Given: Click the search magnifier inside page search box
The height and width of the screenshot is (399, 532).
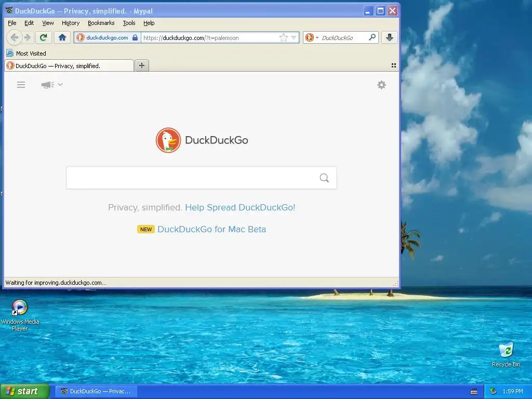Looking at the screenshot, I should [324, 178].
